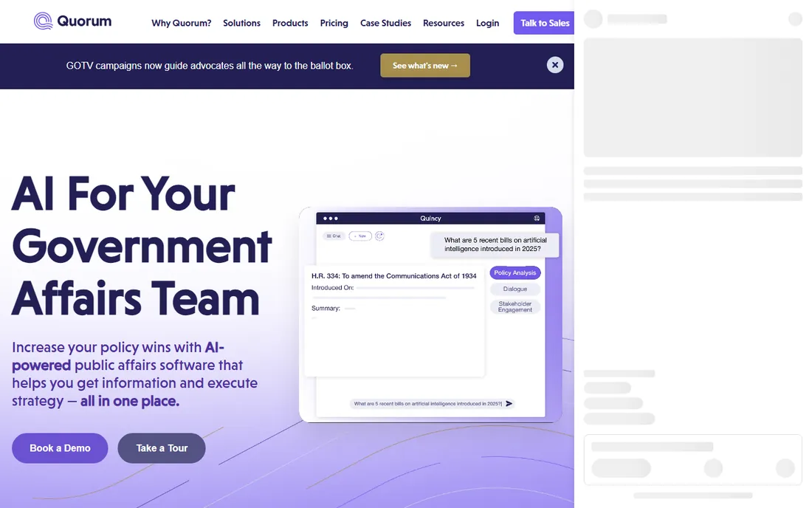Select the Policy Analysis pill

[x=515, y=273]
